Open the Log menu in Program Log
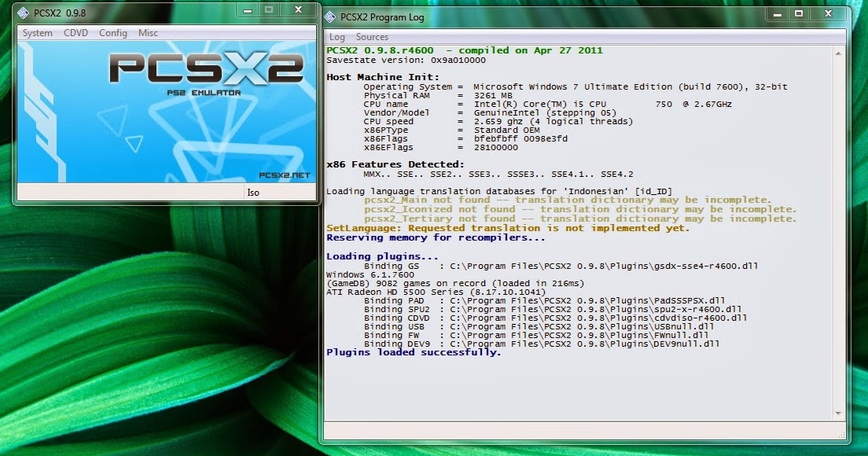 [x=337, y=37]
